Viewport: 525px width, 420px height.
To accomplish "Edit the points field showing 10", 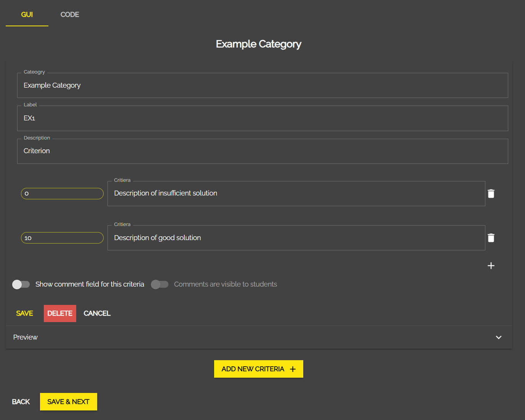I will click(x=62, y=238).
